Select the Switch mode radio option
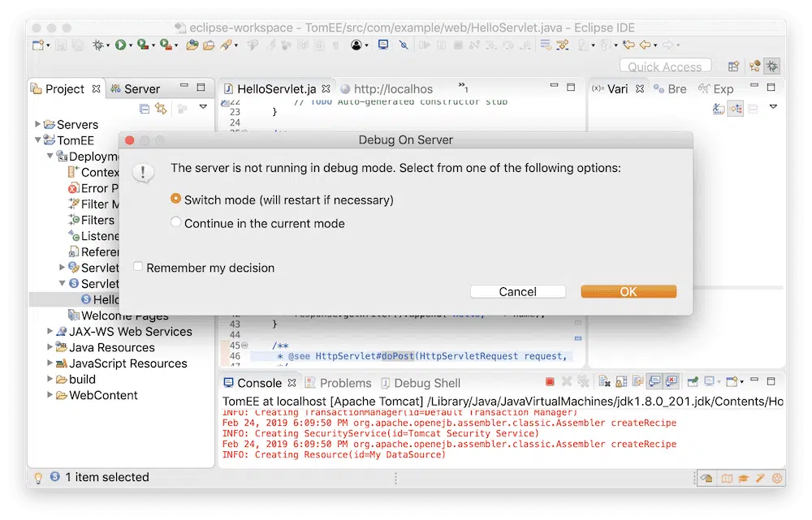 click(176, 200)
